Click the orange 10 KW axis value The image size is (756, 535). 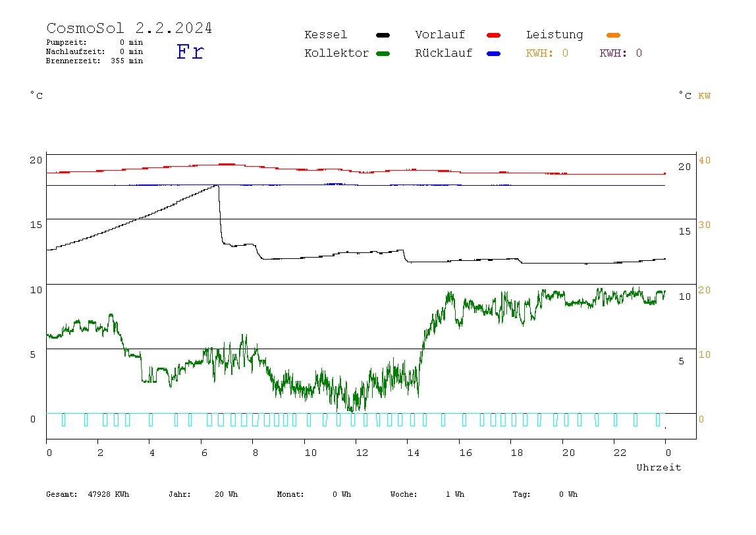pyautogui.click(x=705, y=354)
